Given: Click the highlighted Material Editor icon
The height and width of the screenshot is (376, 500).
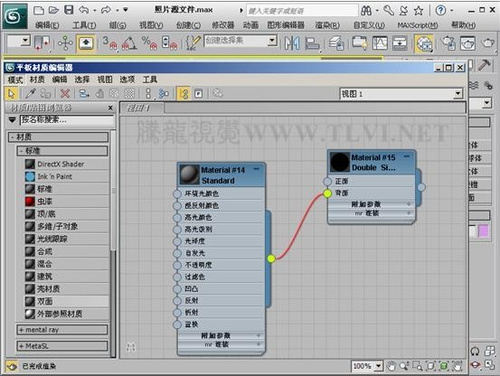Looking at the screenshot, I should point(424,44).
